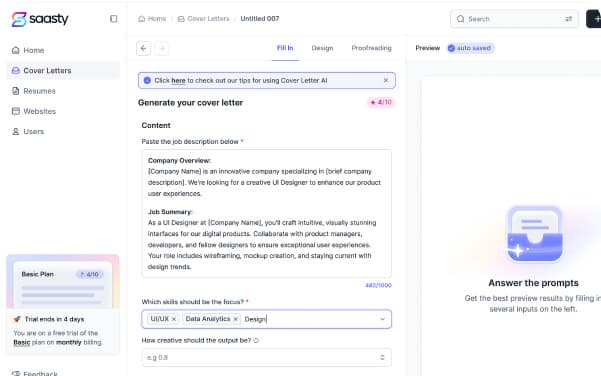601x376 pixels.
Task: Follow the "here" tips link
Action: pos(178,81)
